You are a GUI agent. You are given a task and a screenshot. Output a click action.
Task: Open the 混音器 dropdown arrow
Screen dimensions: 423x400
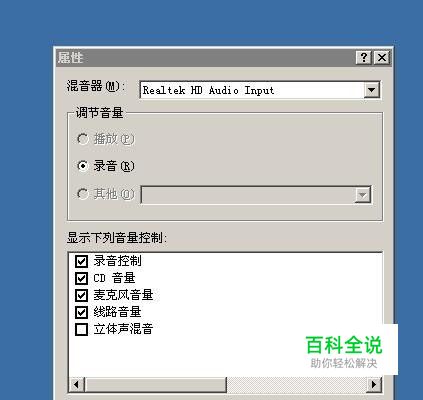click(x=371, y=90)
